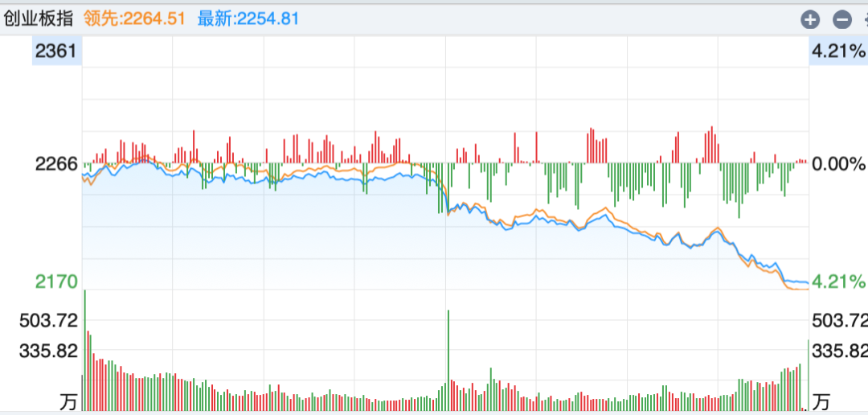868x415 pixels.
Task: Click the left 503.72 volume axis label
Action: click(x=49, y=321)
